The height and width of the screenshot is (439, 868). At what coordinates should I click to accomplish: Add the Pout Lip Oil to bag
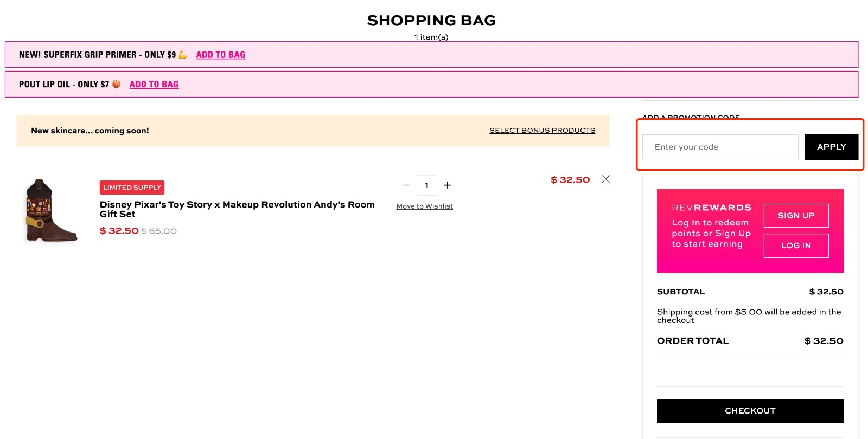pos(154,84)
